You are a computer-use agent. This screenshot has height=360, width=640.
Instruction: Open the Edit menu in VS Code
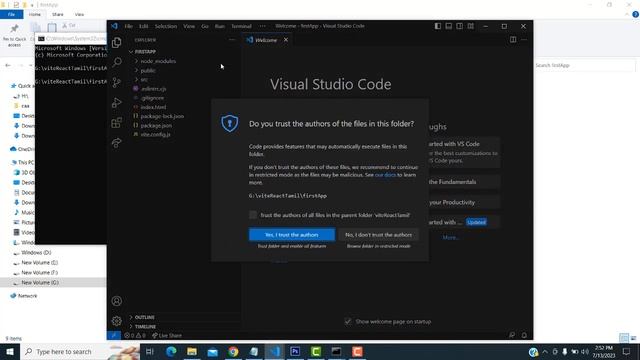pos(144,26)
